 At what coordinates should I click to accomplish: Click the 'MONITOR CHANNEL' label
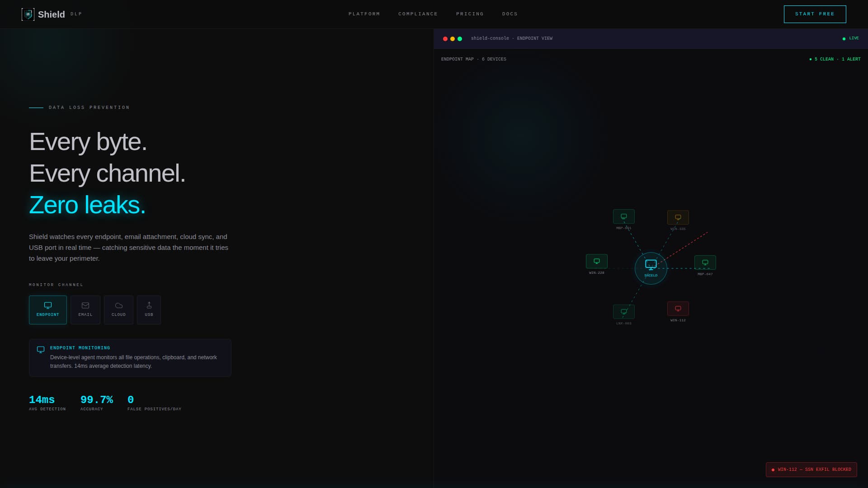click(x=56, y=285)
